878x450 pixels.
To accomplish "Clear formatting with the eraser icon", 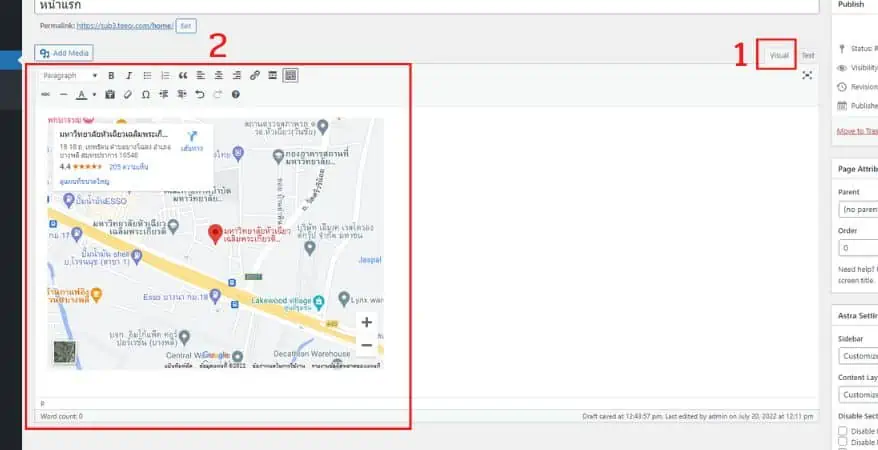I will [128, 95].
